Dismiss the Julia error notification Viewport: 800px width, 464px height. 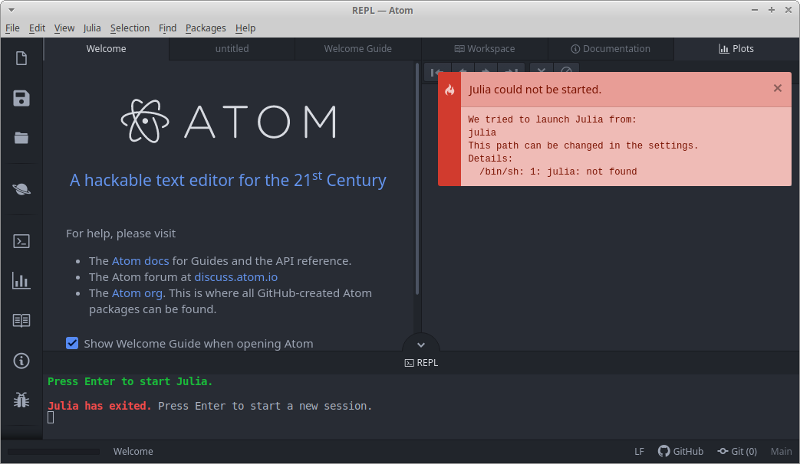[778, 88]
